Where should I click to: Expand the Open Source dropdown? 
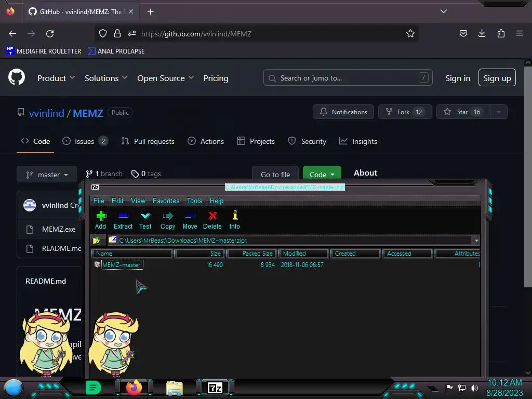coord(166,78)
